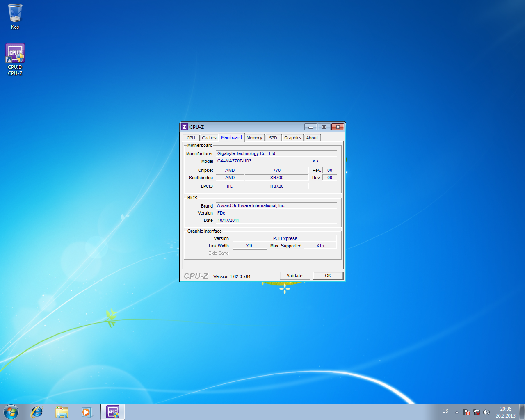Click the network status tray icon
Image resolution: width=525 pixels, height=420 pixels.
[x=477, y=412]
